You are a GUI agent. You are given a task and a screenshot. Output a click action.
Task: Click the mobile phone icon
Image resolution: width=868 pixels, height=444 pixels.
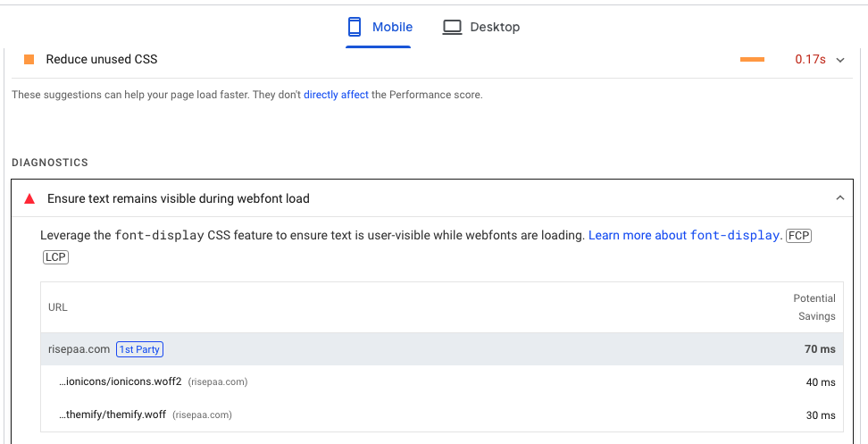point(356,27)
